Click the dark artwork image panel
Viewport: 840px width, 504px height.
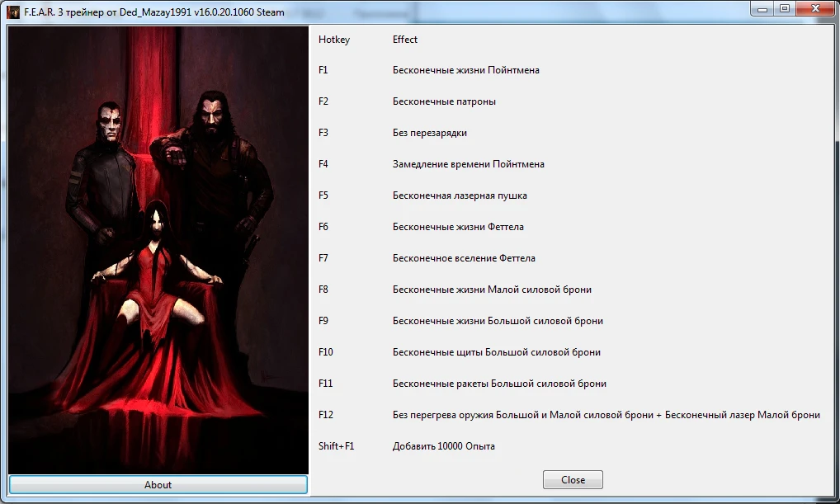coord(157,247)
